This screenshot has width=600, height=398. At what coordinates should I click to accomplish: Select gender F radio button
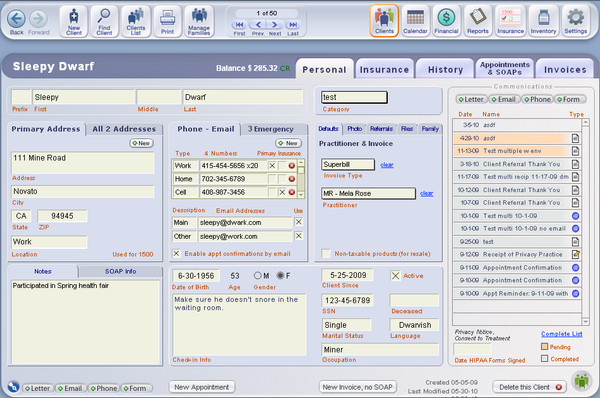click(x=280, y=276)
